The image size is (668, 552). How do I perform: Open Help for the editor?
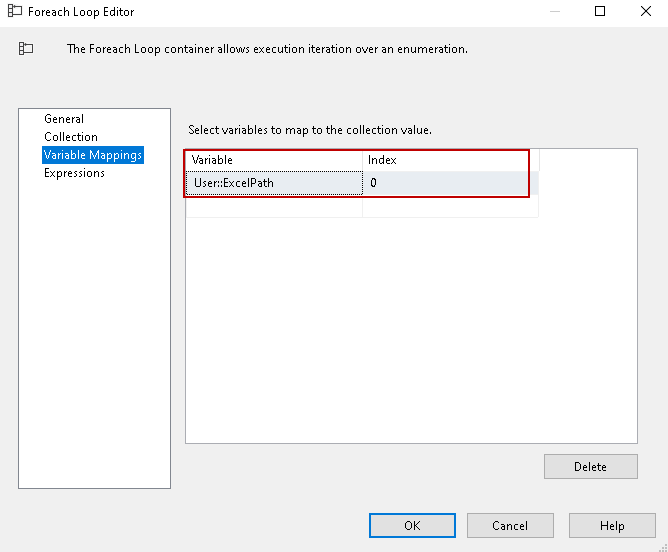612,526
